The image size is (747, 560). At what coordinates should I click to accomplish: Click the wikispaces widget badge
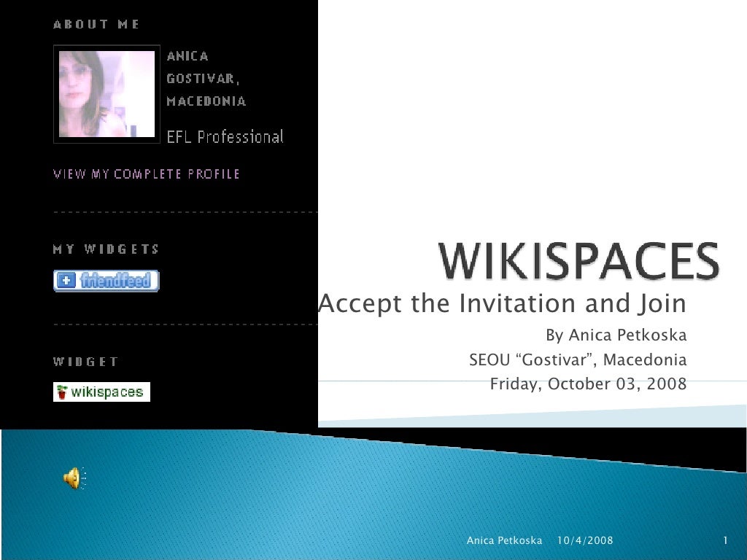tap(101, 392)
